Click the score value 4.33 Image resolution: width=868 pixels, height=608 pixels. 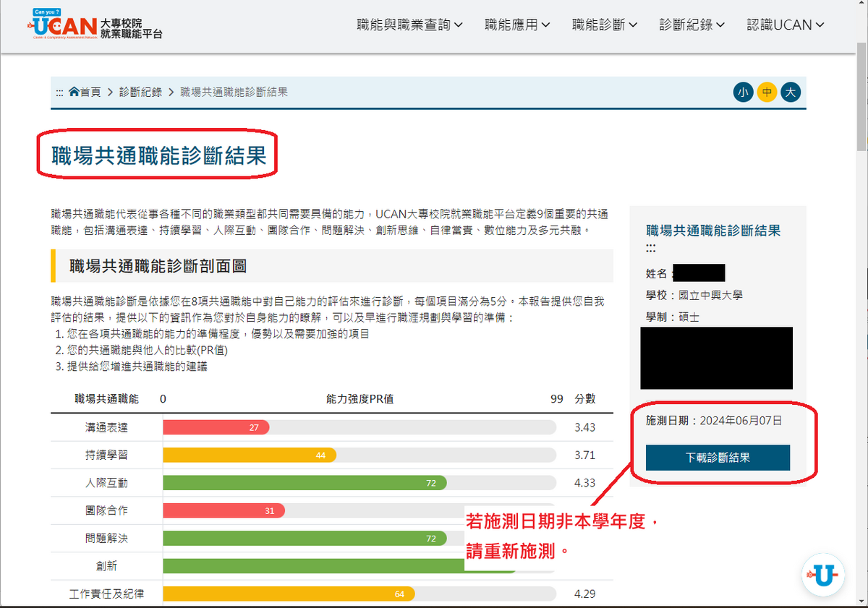click(584, 483)
